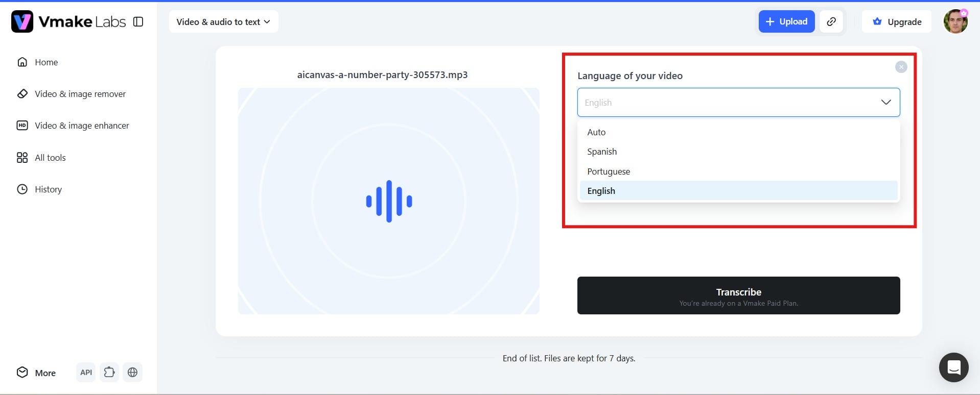Select Spanish language option
Image resolution: width=980 pixels, height=395 pixels.
(738, 152)
